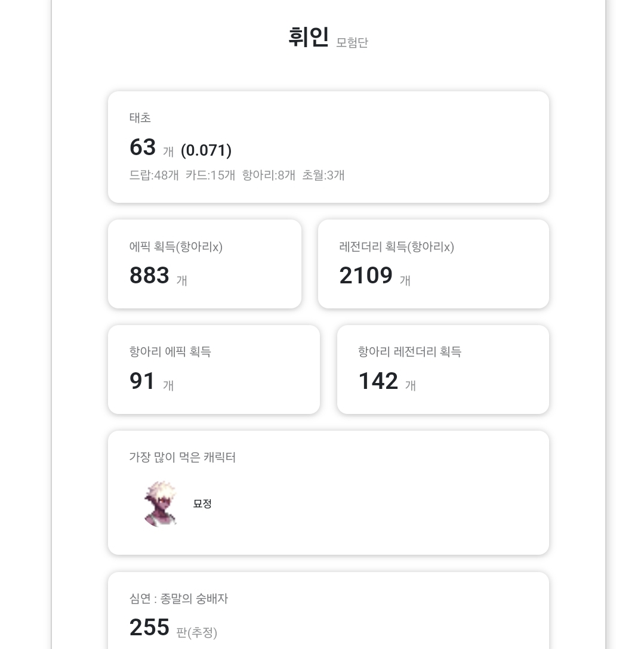Open the 에픽 획득(항아리x) card label
Viewport: 644px width, 649px height.
pos(176,247)
